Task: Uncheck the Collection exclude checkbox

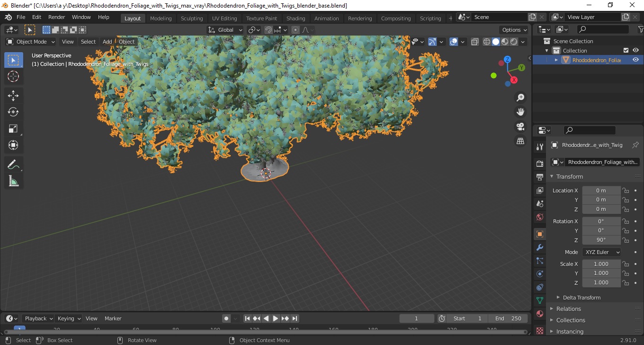Action: [x=626, y=50]
